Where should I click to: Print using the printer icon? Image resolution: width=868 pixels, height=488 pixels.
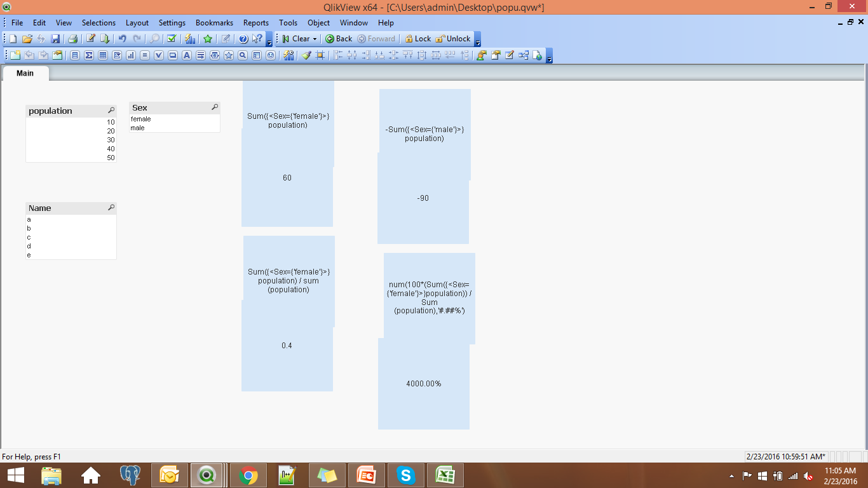click(72, 39)
